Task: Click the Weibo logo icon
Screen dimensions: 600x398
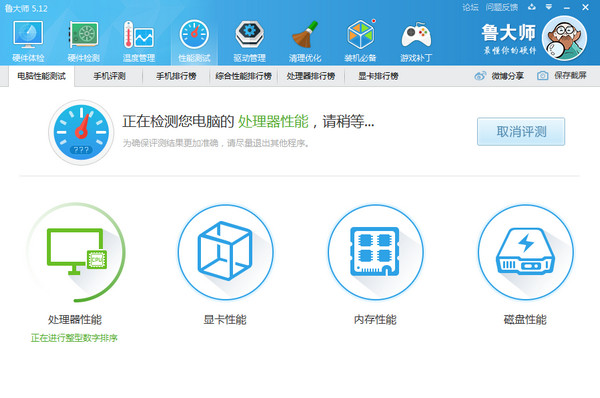Action: coord(480,76)
